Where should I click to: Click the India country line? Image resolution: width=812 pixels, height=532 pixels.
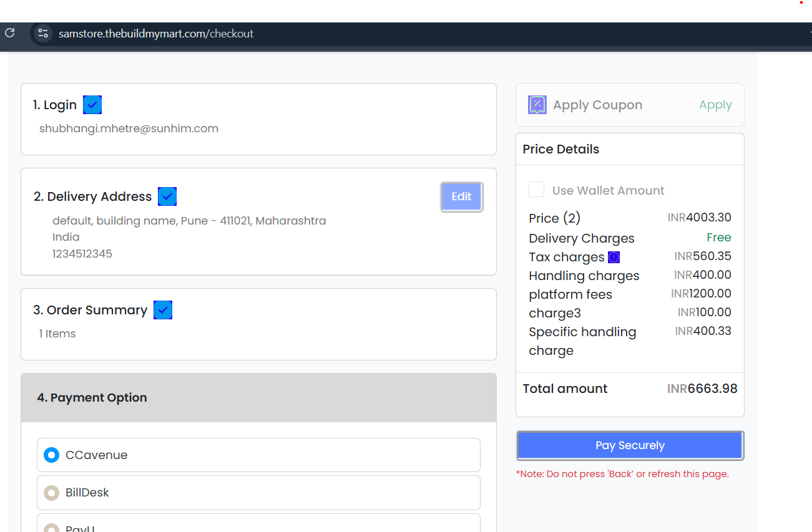(66, 237)
